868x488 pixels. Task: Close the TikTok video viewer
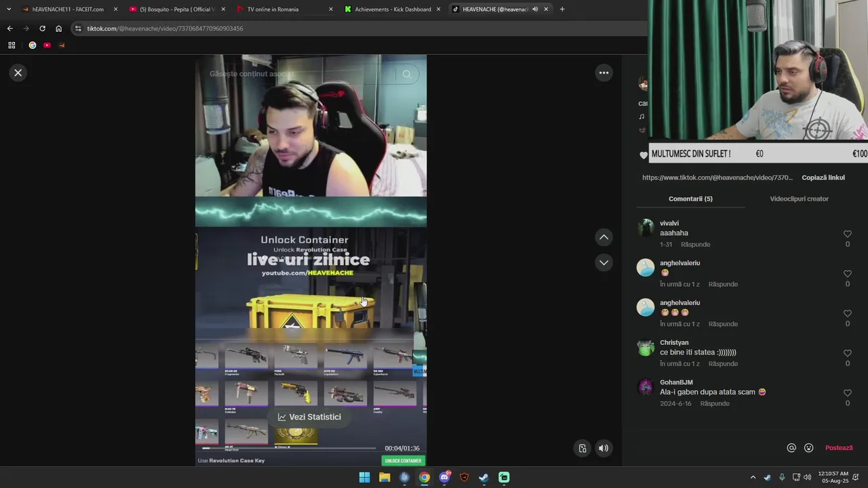tap(18, 73)
